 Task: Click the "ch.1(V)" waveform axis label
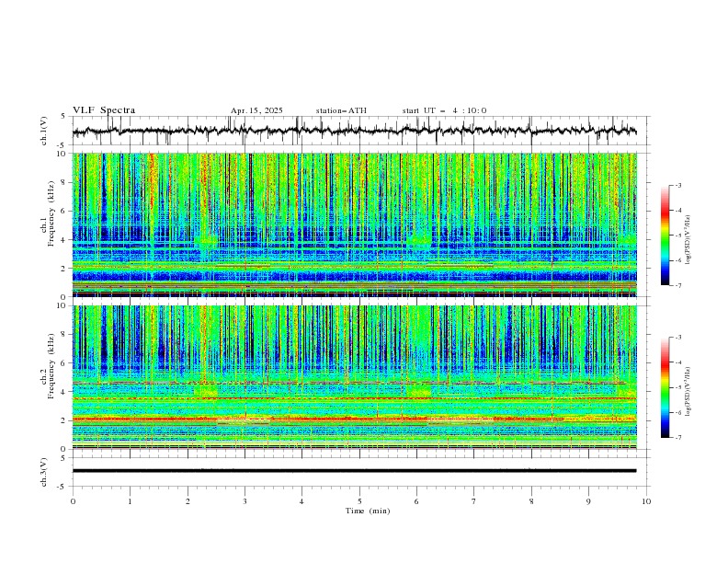[44, 131]
